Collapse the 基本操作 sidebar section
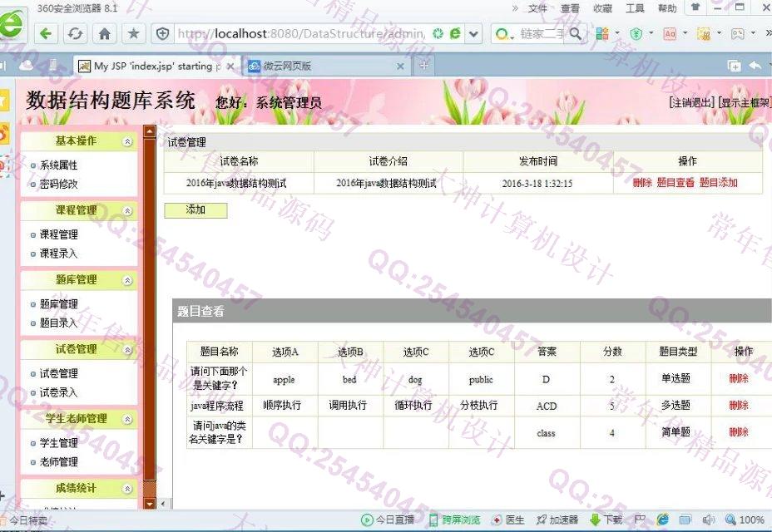Image resolution: width=772 pixels, height=532 pixels. (127, 142)
